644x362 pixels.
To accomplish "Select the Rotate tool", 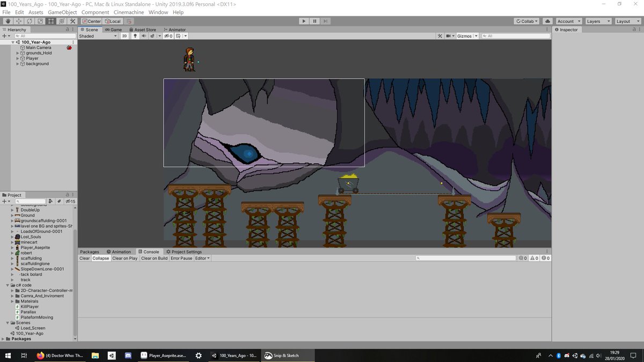I will (30, 21).
